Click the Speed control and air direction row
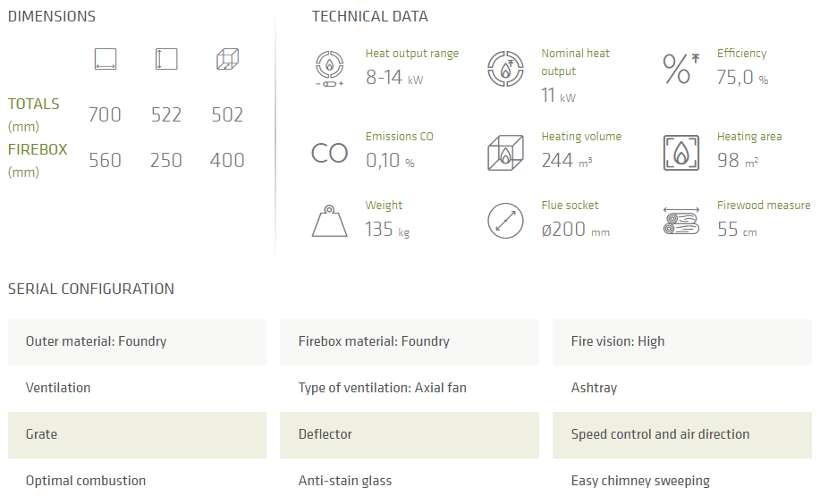Viewport: 820px width, 504px height. coord(682,434)
